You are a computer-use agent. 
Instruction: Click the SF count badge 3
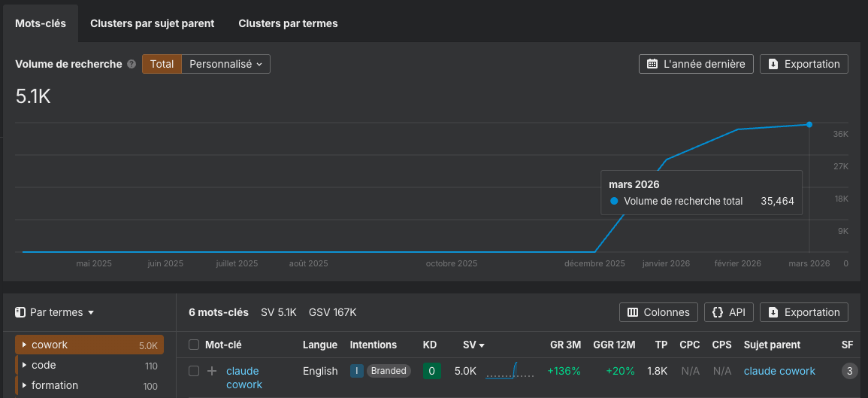coord(849,371)
